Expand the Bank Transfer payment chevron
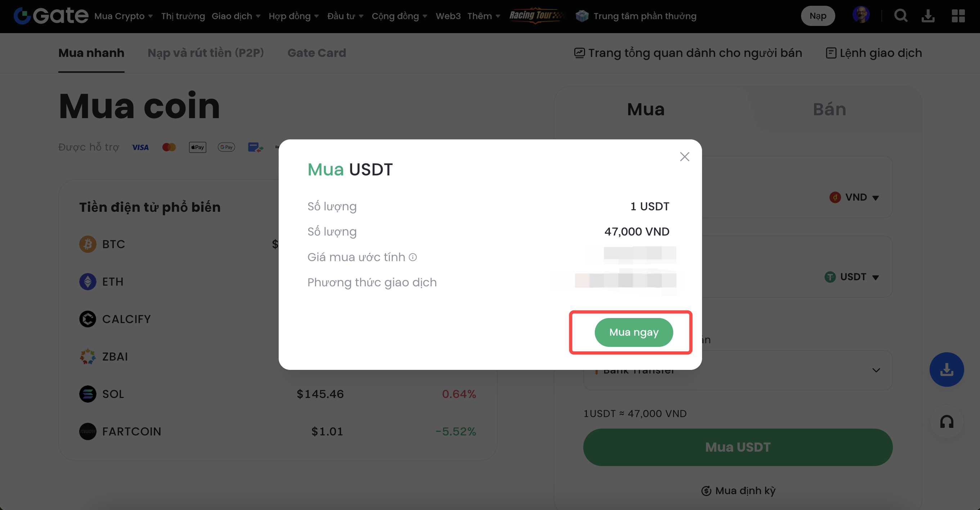980x510 pixels. 876,370
